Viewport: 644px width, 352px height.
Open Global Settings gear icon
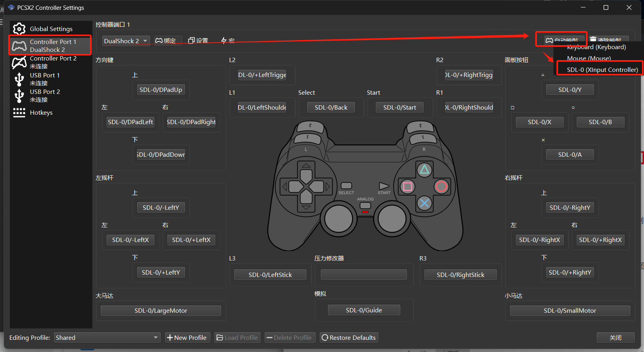(19, 29)
